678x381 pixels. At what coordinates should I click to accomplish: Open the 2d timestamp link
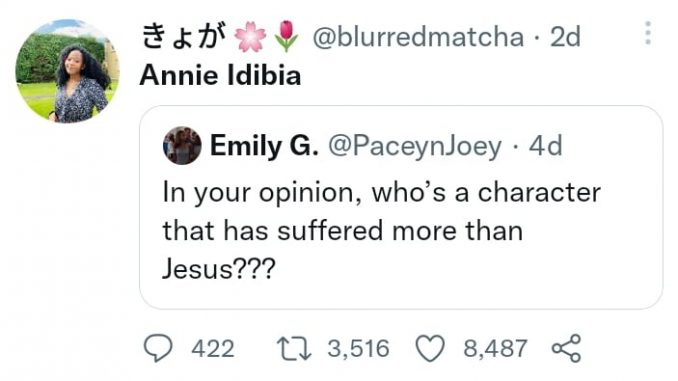[x=565, y=37]
